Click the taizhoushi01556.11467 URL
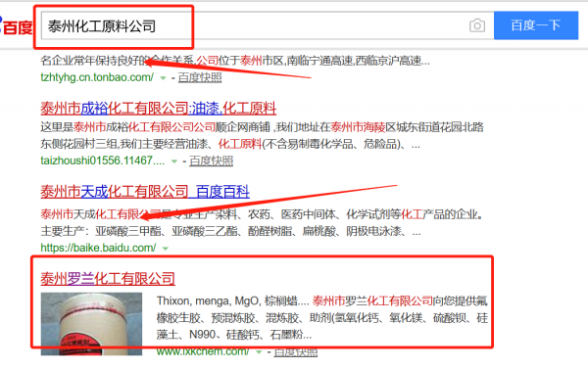588x369 pixels. 102,161
